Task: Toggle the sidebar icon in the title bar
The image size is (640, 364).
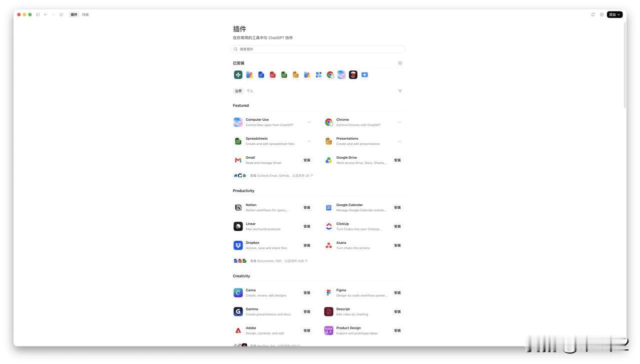Action: [38, 14]
